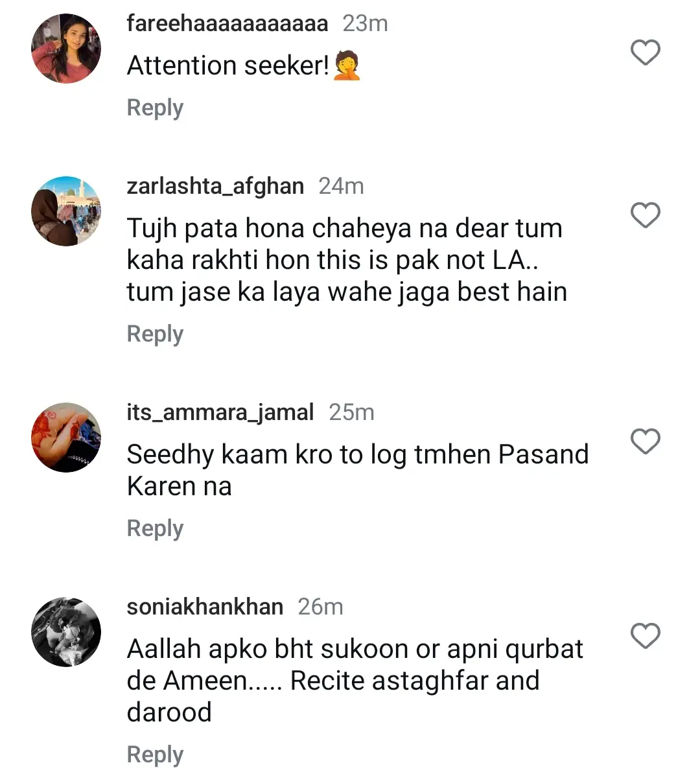The image size is (700, 774).
Task: Tap heart on its_ammara_jamal's comment
Action: pyautogui.click(x=645, y=441)
